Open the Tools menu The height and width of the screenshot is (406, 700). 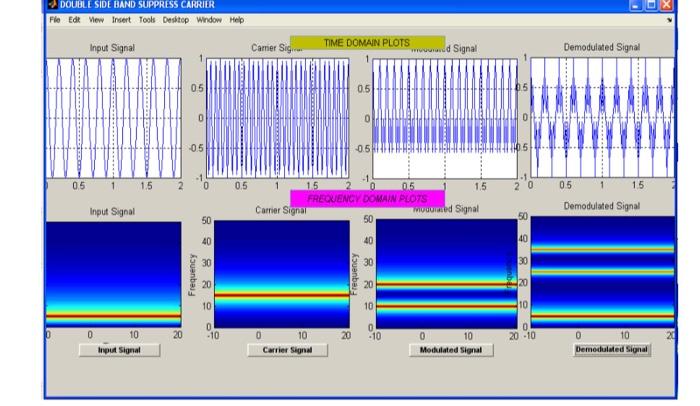click(146, 20)
